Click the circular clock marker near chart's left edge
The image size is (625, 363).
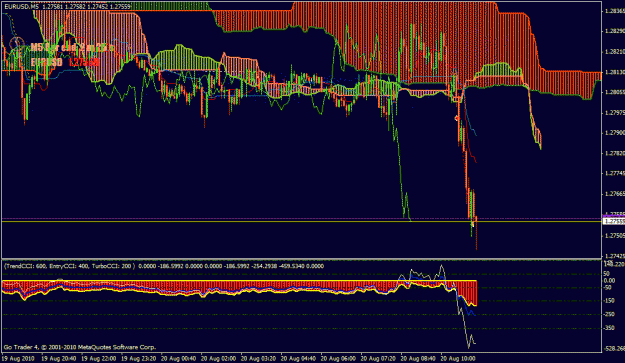click(17, 45)
